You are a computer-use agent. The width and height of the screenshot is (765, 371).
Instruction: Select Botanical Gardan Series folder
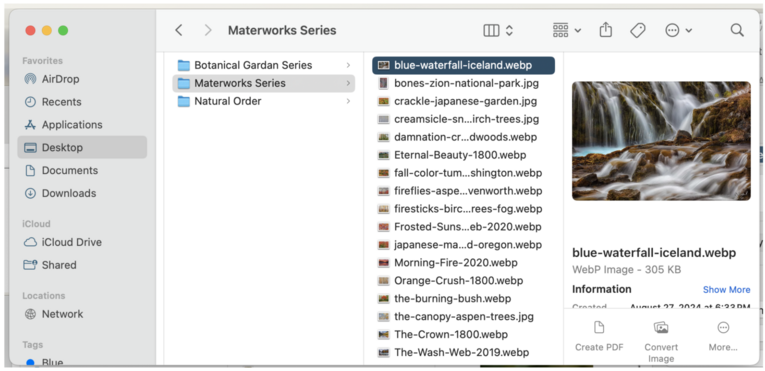point(263,65)
